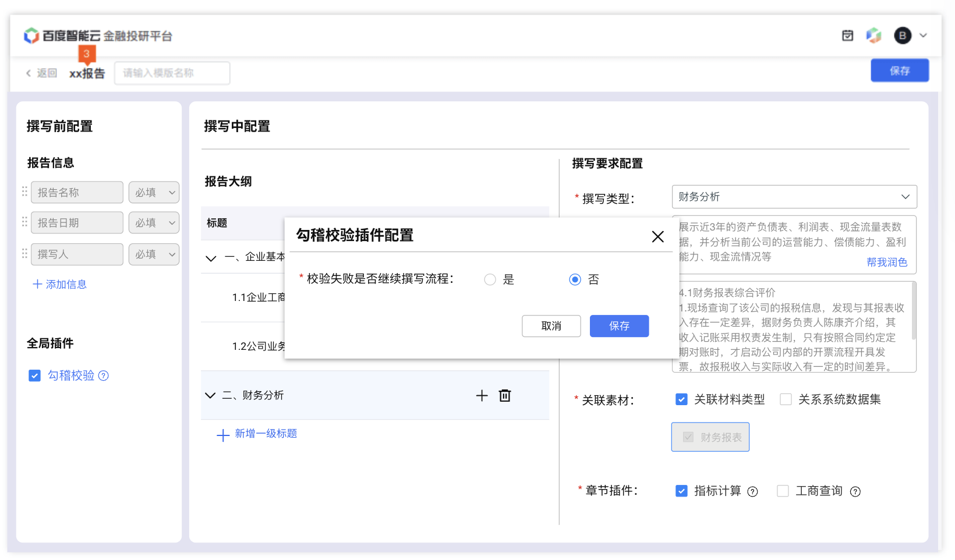Open user avatar B menu

pyautogui.click(x=903, y=36)
